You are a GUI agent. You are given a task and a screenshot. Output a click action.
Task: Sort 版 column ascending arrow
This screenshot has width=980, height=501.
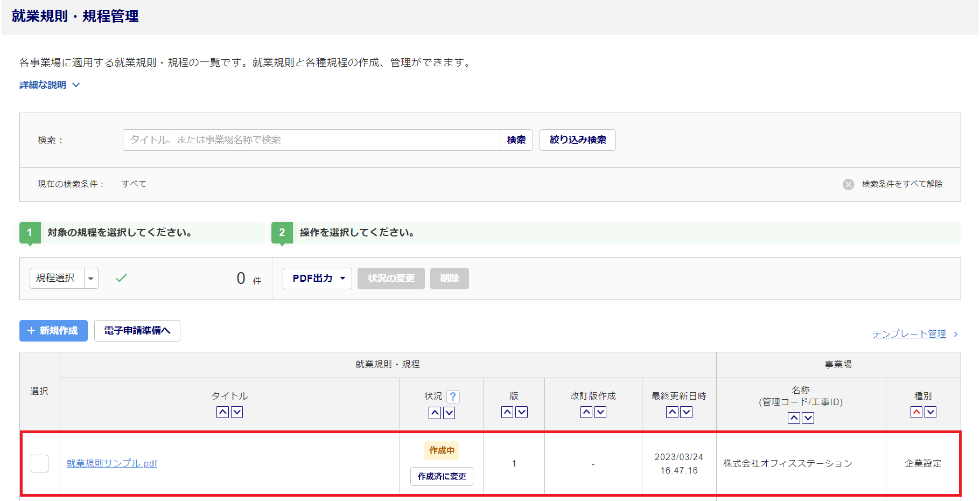click(507, 412)
